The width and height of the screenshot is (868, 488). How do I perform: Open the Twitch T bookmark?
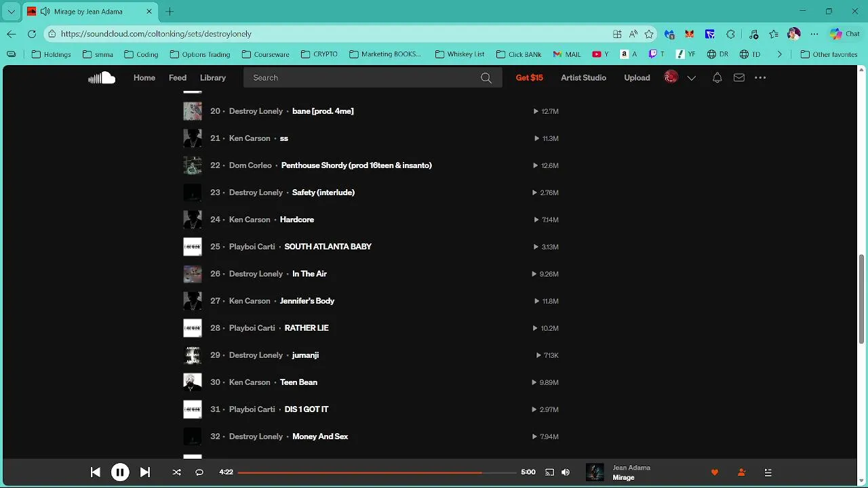656,54
